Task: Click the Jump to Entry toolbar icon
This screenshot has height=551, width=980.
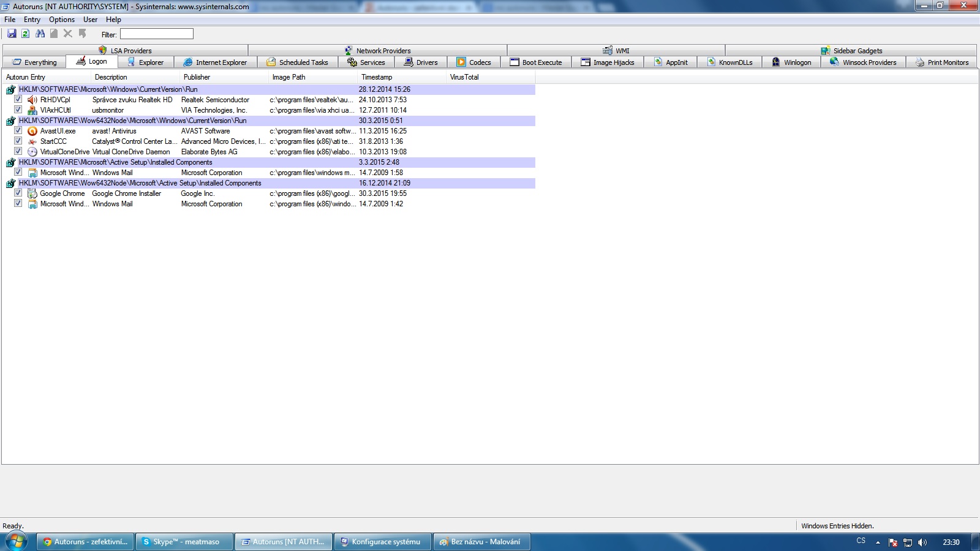Action: pyautogui.click(x=82, y=34)
